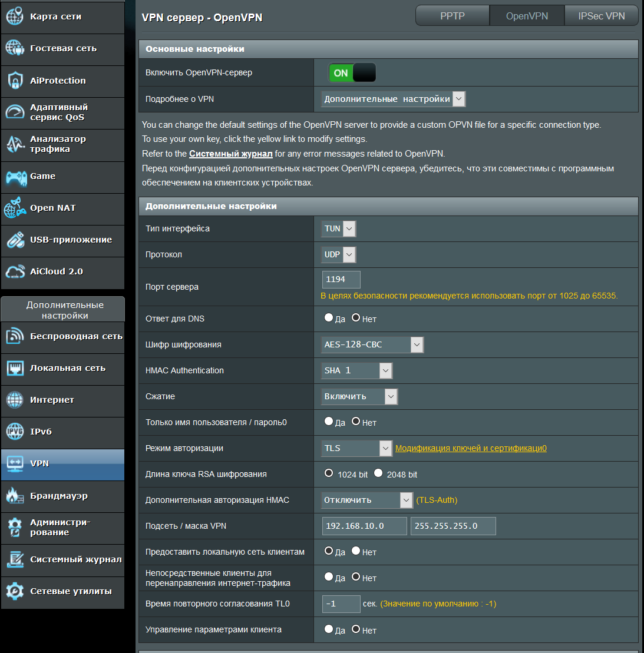The image size is (644, 653).
Task: Expand the Шифр шифрования AES-128-CBC dropdown
Action: coord(372,345)
